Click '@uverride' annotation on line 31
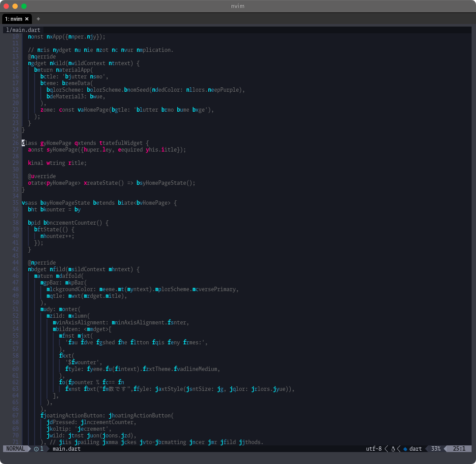The height and width of the screenshot is (464, 476). click(42, 176)
